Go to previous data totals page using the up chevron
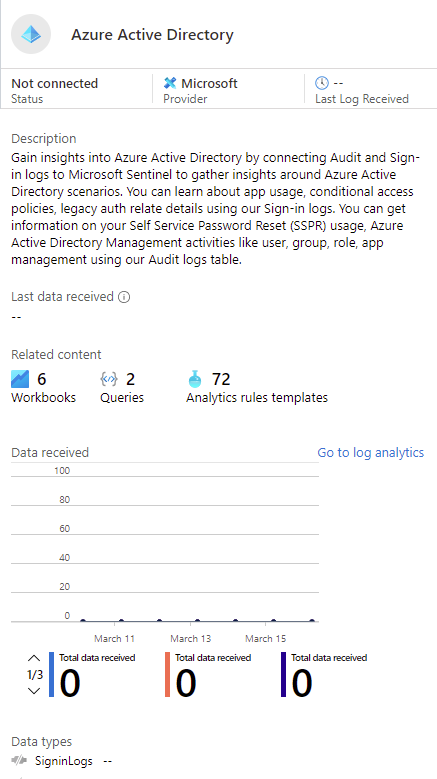Image resolution: width=437 pixels, height=779 pixels. pos(34,659)
